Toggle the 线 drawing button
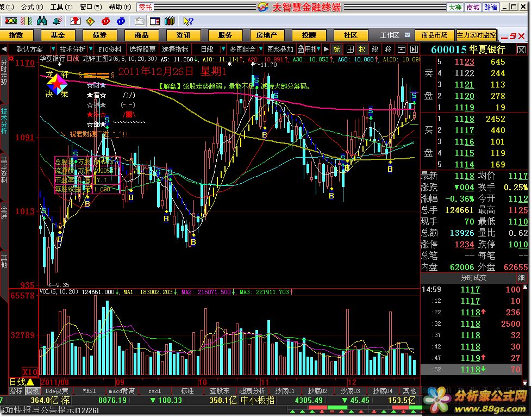 click(x=375, y=49)
